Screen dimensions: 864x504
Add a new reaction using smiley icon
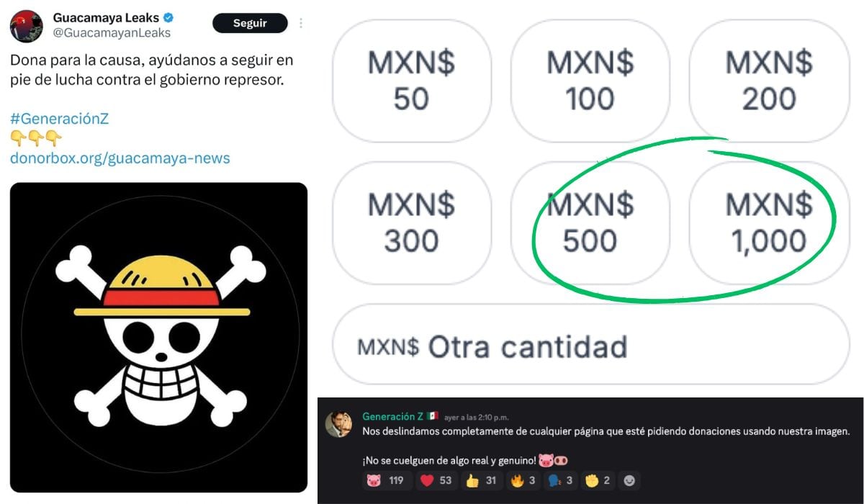[x=629, y=480]
